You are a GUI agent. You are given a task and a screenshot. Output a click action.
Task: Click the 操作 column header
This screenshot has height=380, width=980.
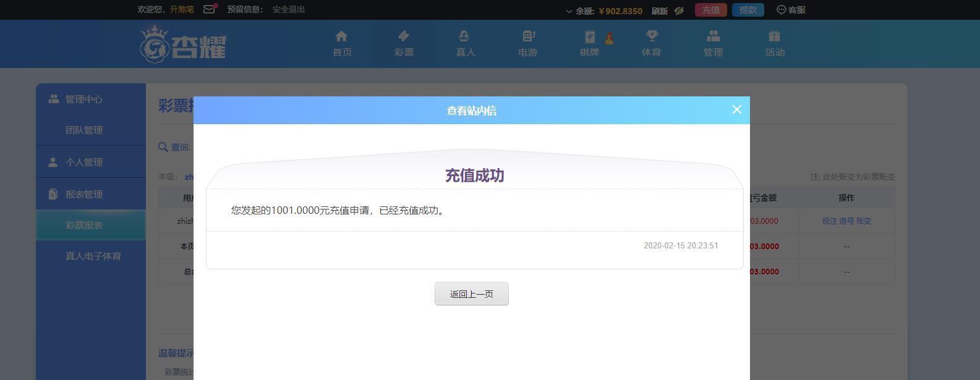click(x=846, y=198)
